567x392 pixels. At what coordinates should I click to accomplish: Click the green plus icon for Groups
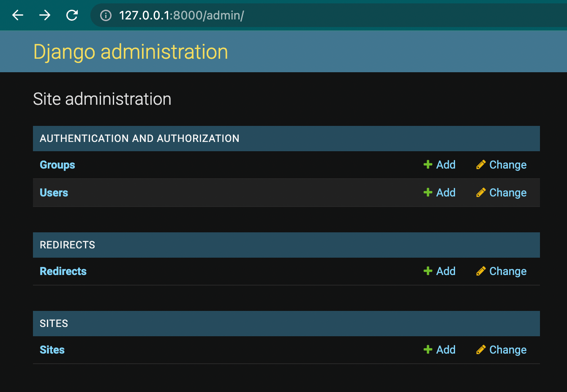[428, 165]
